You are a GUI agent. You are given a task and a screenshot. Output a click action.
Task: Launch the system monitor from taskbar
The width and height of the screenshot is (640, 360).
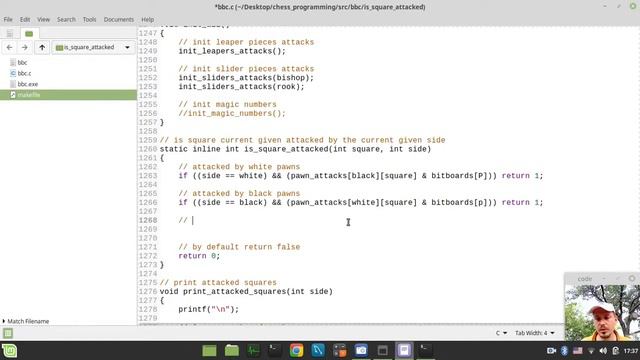(x=253, y=351)
